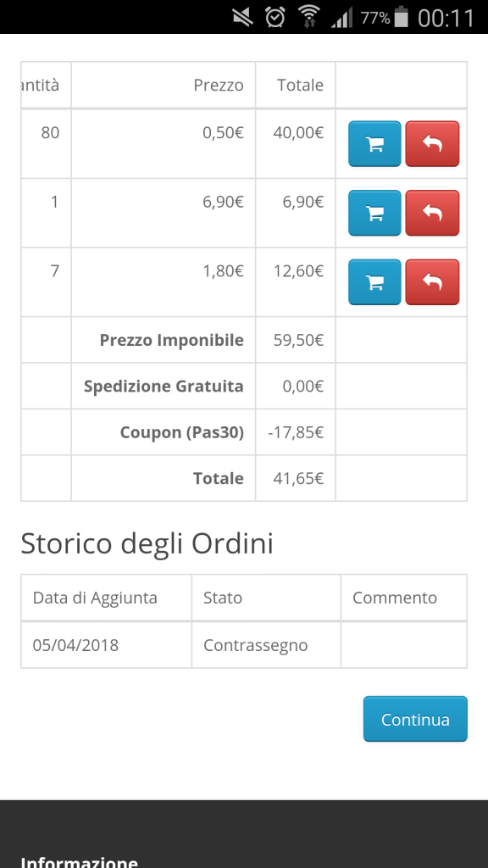Return the 6,90€ item via red arrow
This screenshot has width=488, height=868.
click(432, 213)
